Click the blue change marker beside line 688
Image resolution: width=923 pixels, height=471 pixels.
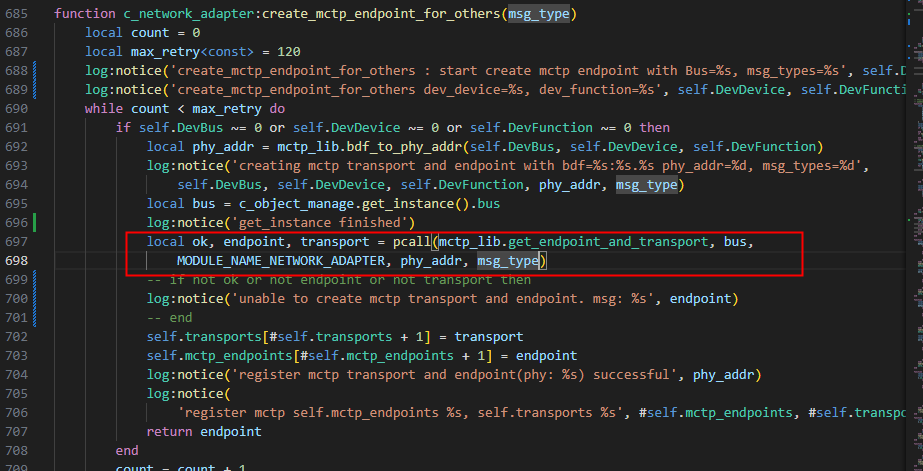35,71
